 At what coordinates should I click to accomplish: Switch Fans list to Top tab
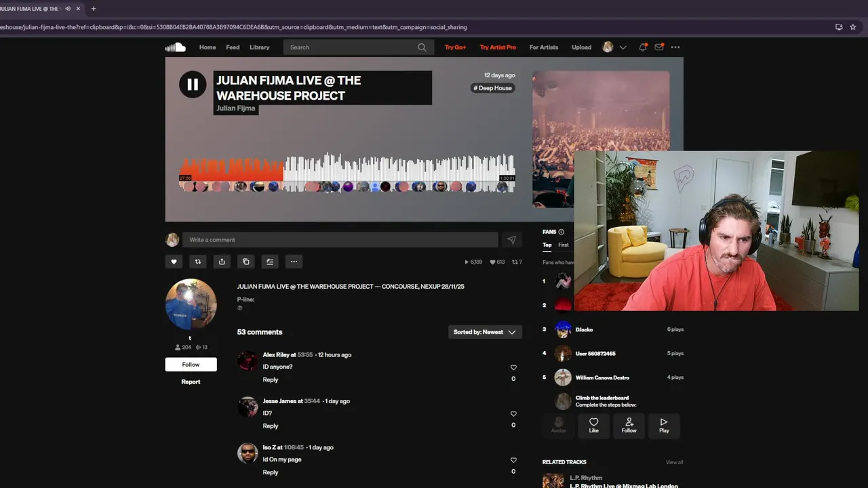tap(547, 245)
